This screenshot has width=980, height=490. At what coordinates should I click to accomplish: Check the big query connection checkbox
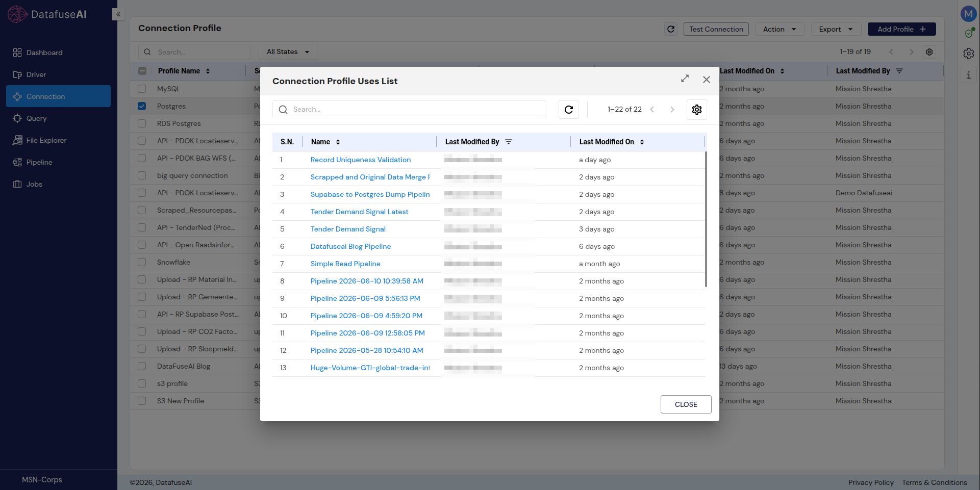142,175
